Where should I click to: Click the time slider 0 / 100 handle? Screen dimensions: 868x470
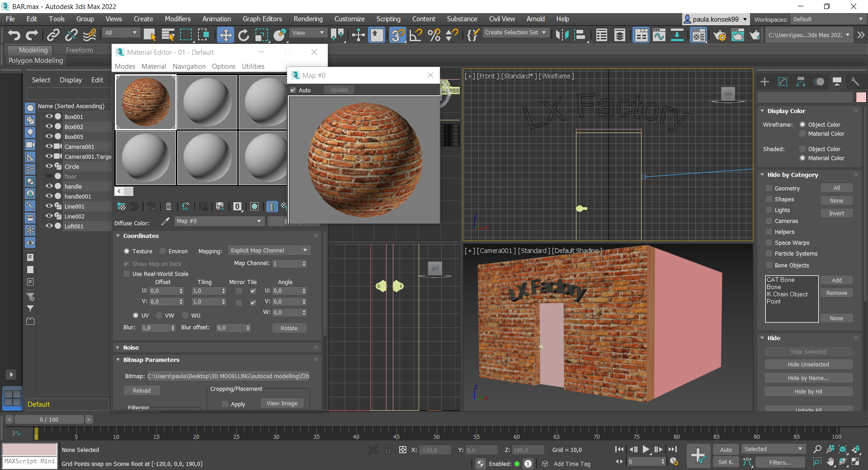point(49,419)
